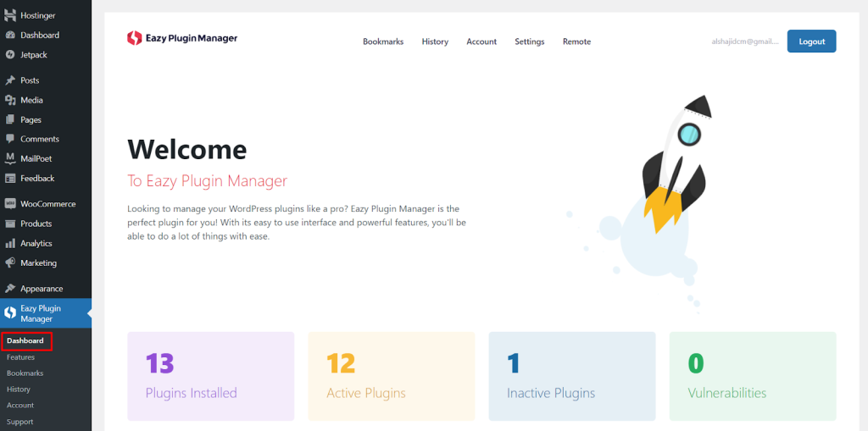Open Support submenu item
868x431 pixels.
(x=20, y=422)
